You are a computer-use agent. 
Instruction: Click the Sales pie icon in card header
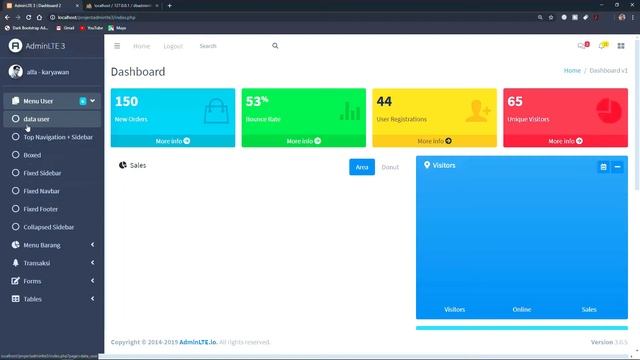(x=122, y=165)
